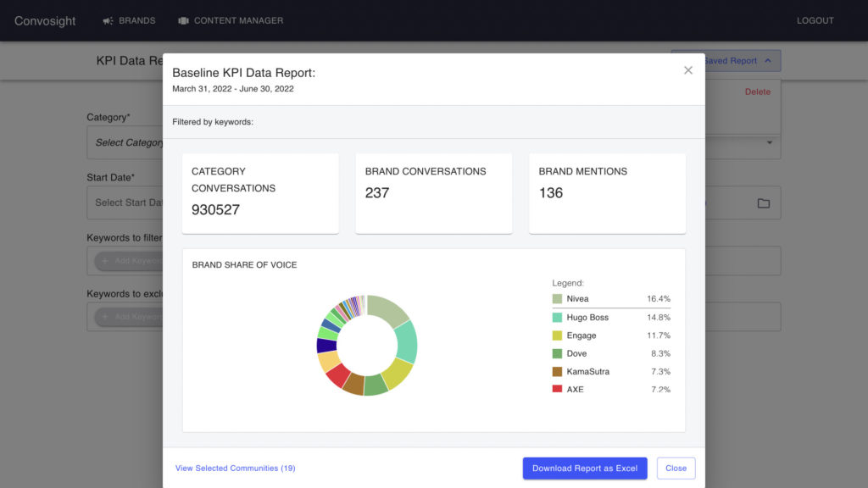The image size is (868, 488).
Task: Open the Content Manager menu
Action: (238, 20)
